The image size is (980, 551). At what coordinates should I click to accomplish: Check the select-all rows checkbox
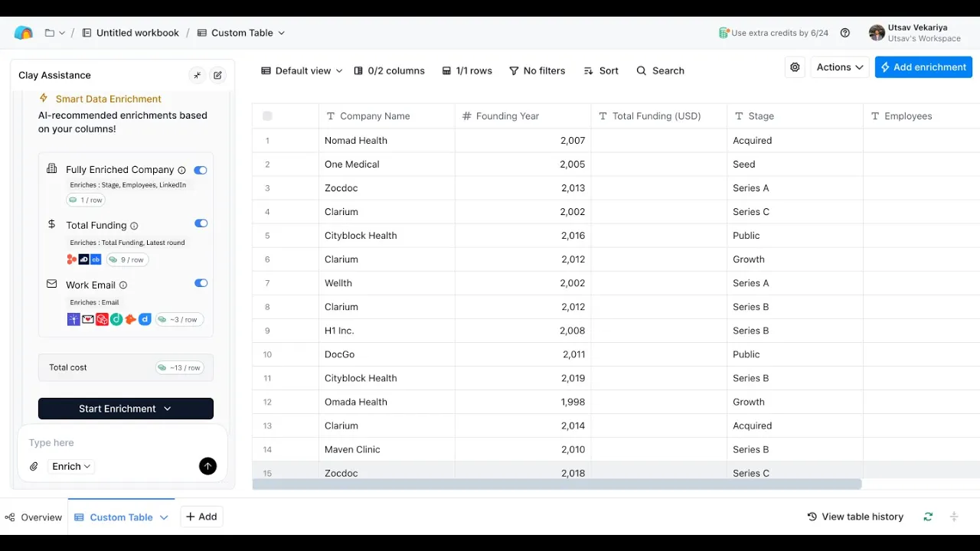point(267,116)
